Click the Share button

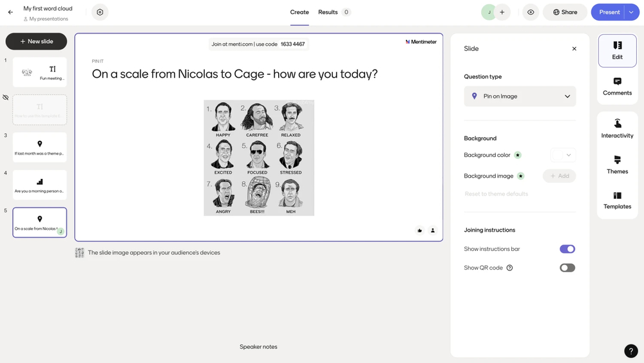[565, 12]
